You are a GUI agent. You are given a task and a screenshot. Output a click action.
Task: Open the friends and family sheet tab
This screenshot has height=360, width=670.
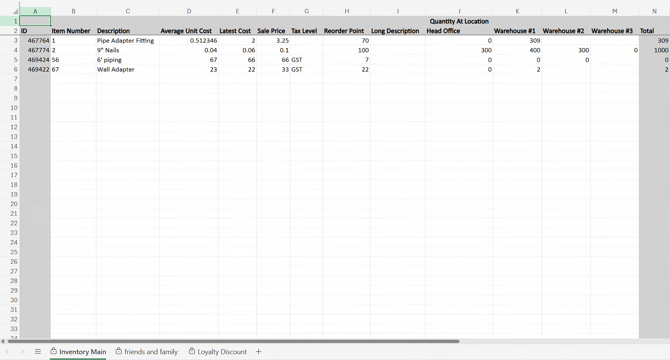point(147,351)
